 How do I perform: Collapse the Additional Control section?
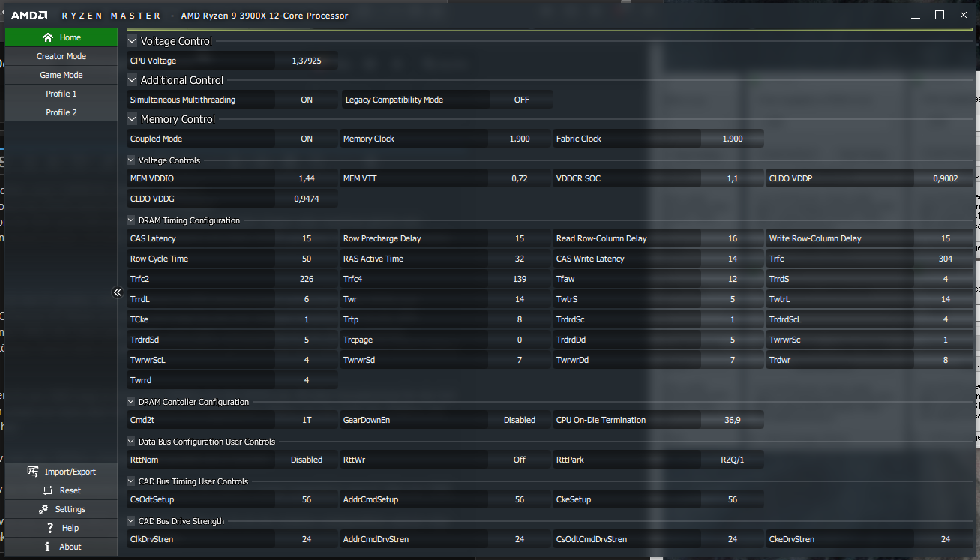tap(133, 80)
